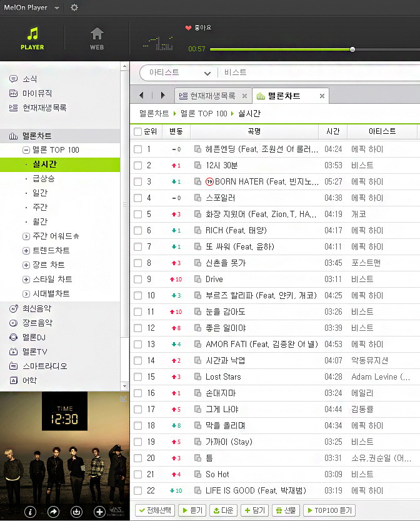
Task: Check the box for rank 22 LIFE IS GOOD
Action: pos(137,490)
